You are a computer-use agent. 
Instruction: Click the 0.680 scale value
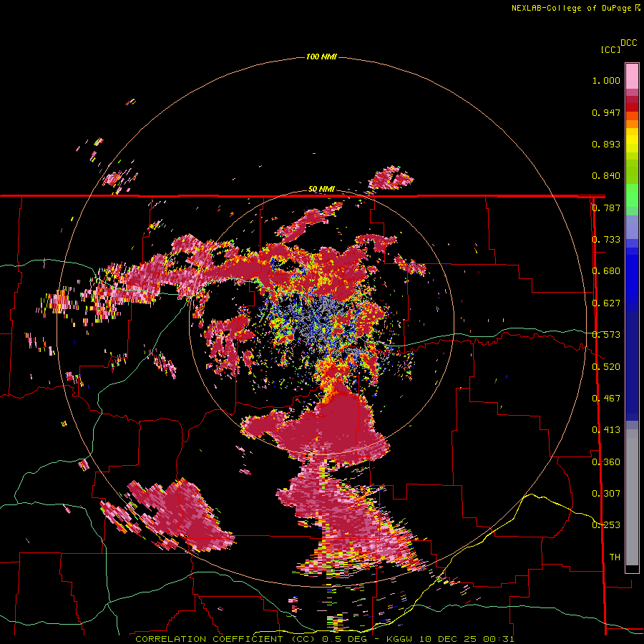tap(606, 271)
